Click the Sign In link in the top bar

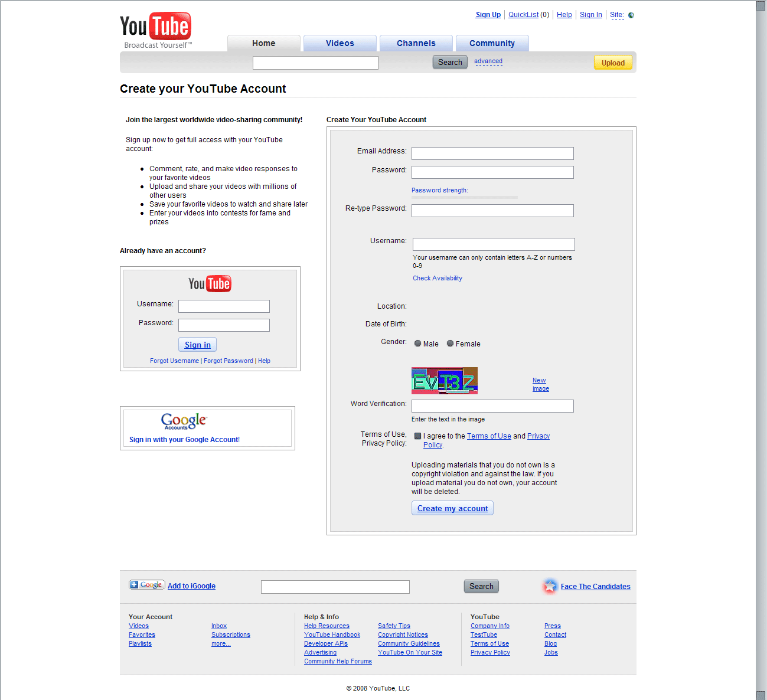pos(591,15)
